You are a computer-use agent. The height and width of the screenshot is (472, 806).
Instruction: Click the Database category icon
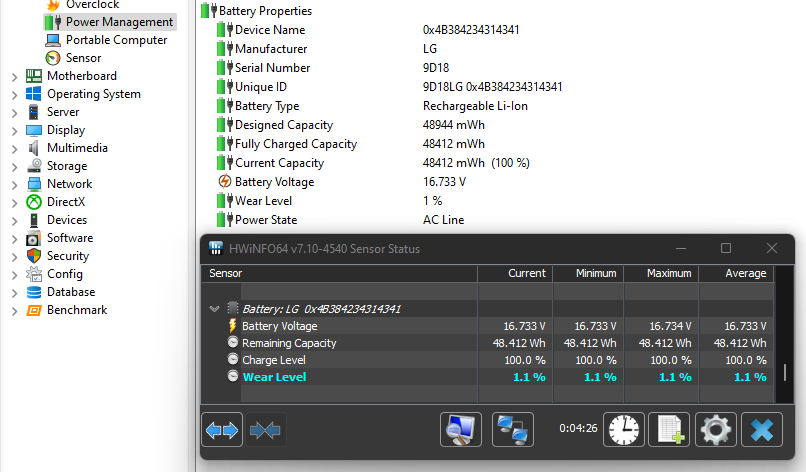pos(34,292)
